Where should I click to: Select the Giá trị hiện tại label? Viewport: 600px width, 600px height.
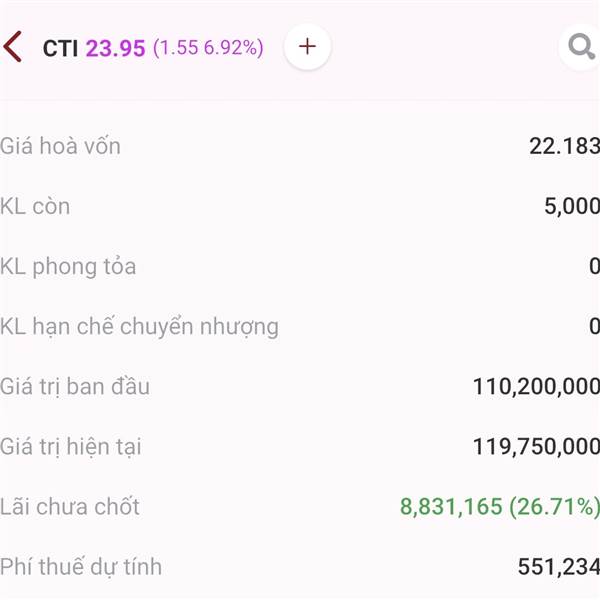coord(71,447)
